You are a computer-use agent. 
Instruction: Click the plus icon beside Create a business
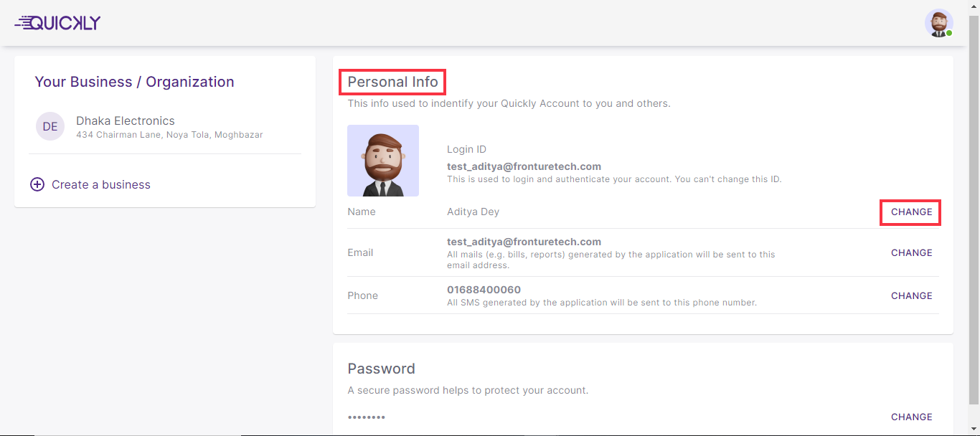coord(37,184)
